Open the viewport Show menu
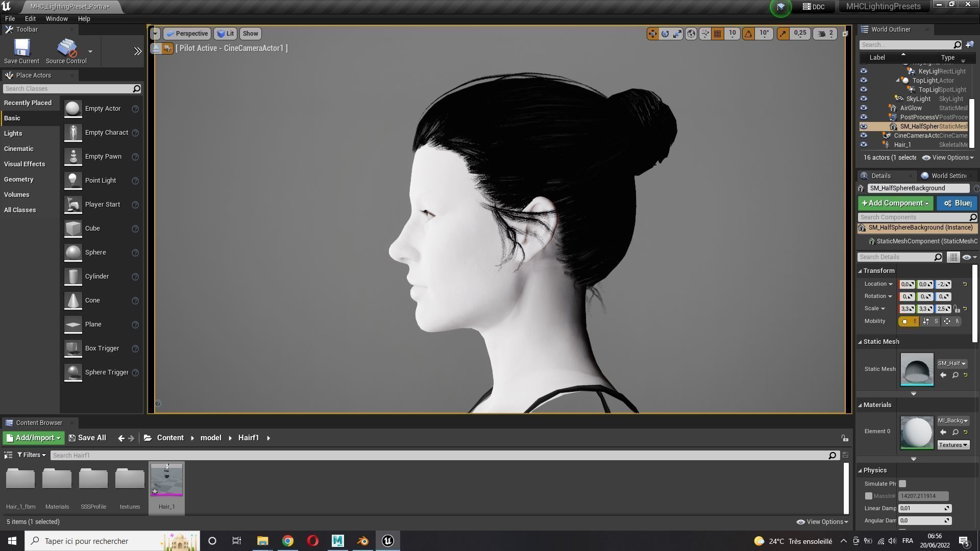 [250, 34]
